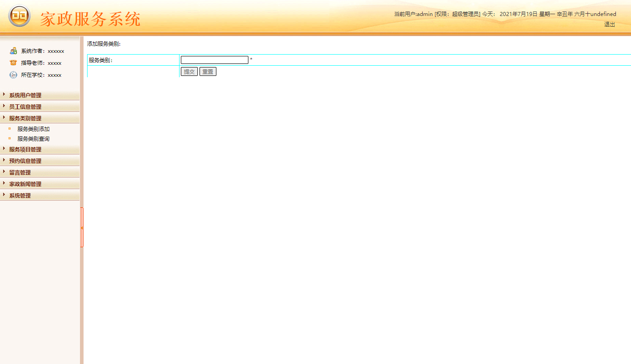Open the 服务类别添加 submenu link
631x364 pixels.
(33, 129)
